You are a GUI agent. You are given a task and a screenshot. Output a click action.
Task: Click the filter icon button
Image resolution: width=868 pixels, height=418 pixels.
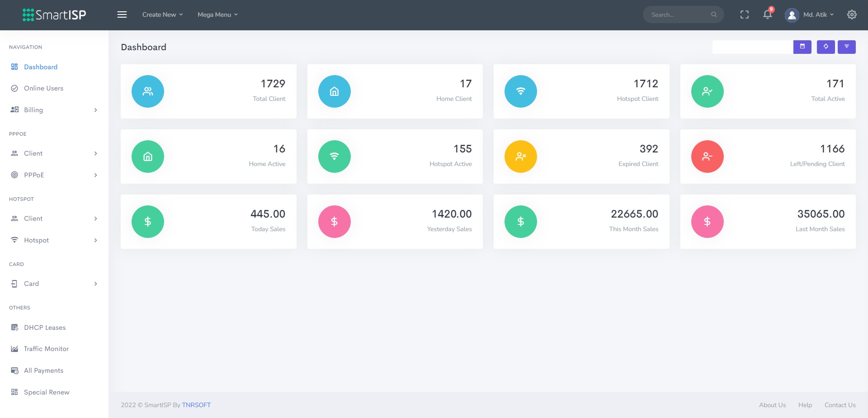point(846,47)
